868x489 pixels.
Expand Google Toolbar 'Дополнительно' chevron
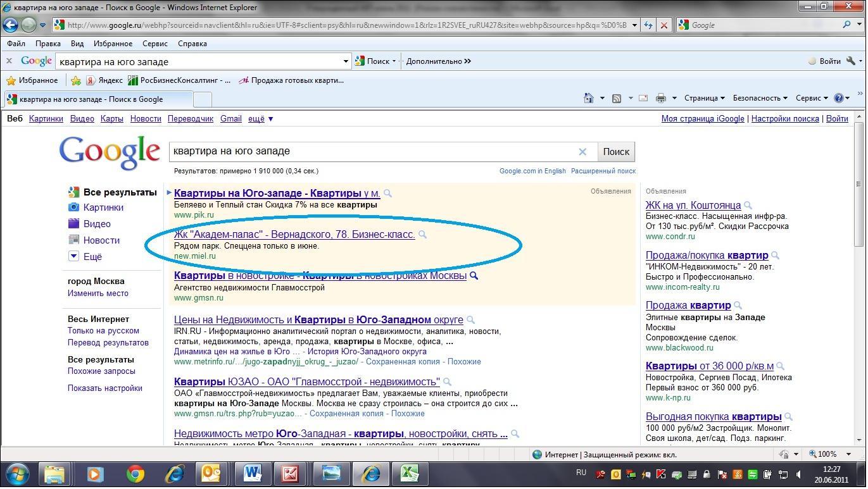(467, 61)
